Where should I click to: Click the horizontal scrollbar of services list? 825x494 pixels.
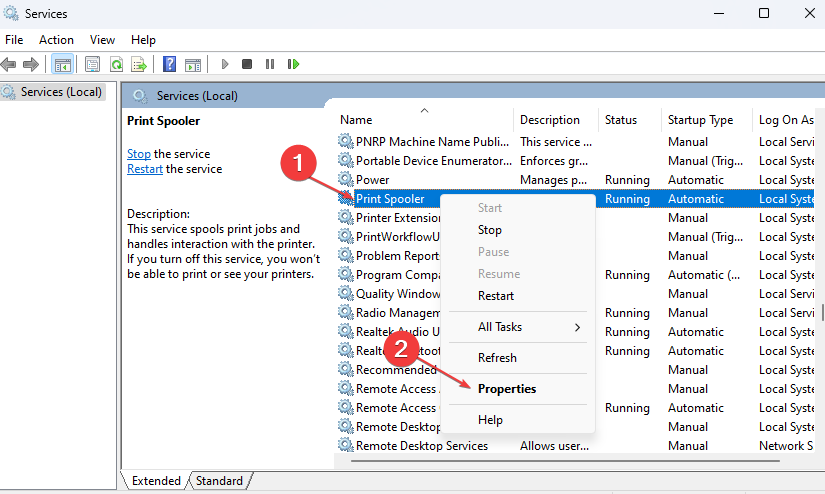(565, 461)
